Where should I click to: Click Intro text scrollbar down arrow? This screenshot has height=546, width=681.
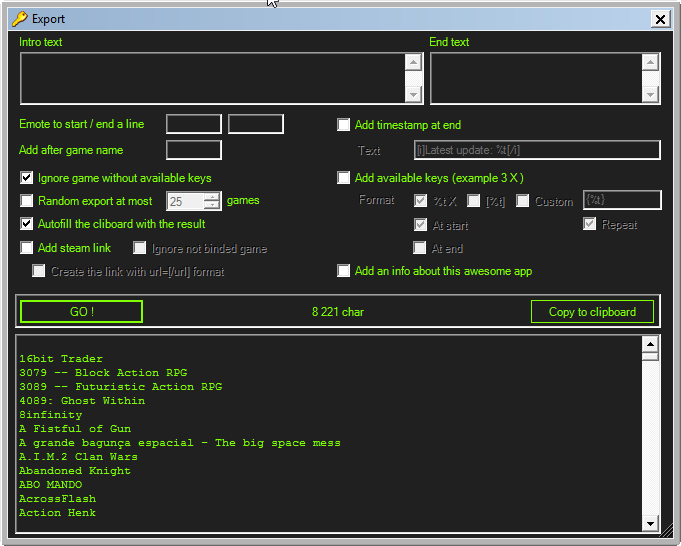(413, 95)
